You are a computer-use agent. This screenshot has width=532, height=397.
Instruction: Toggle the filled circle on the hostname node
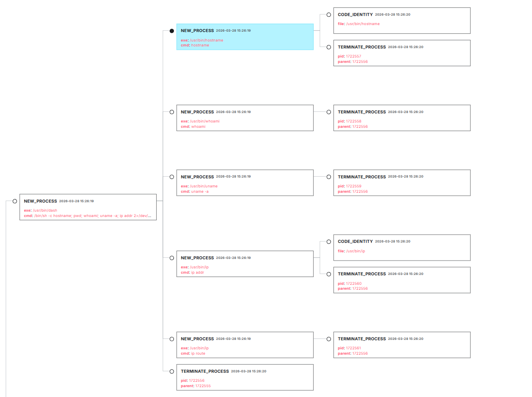(171, 30)
